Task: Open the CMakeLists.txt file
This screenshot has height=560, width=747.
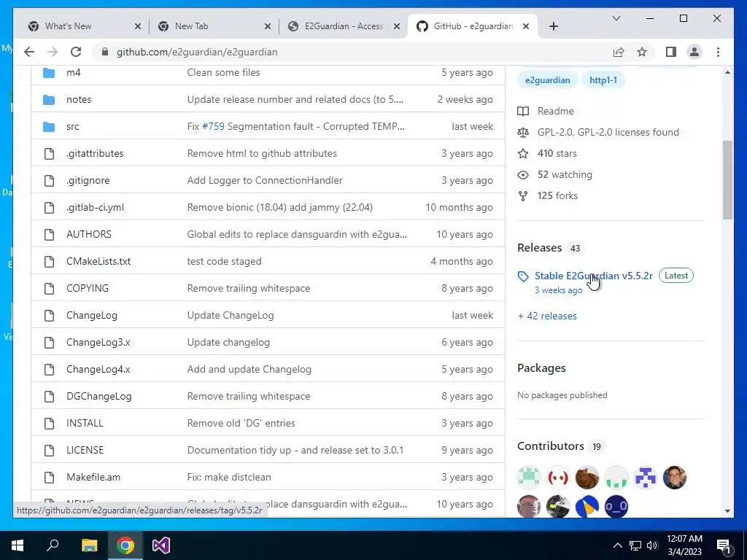Action: (x=98, y=262)
